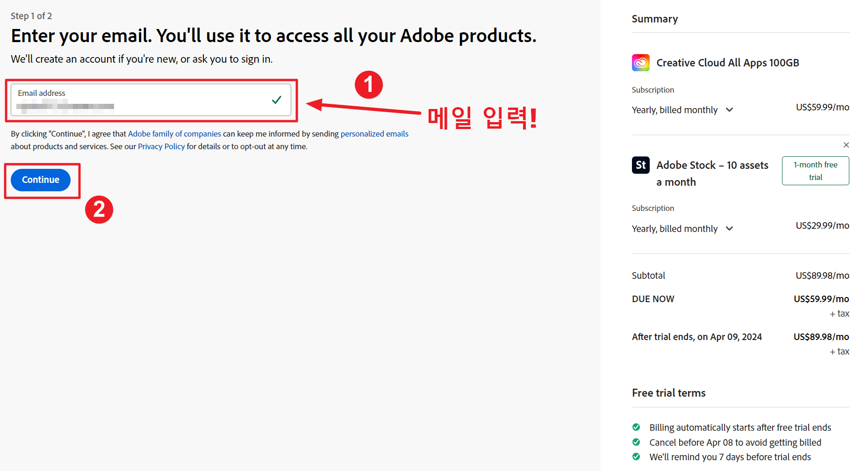Open the Adobe family of companies link
Viewport: 868px width, 471px height.
pyautogui.click(x=174, y=134)
